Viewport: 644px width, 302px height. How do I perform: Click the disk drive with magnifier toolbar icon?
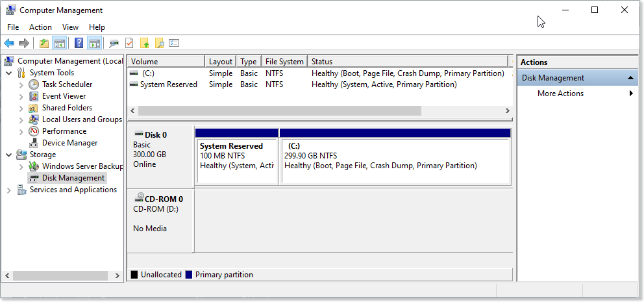point(114,43)
